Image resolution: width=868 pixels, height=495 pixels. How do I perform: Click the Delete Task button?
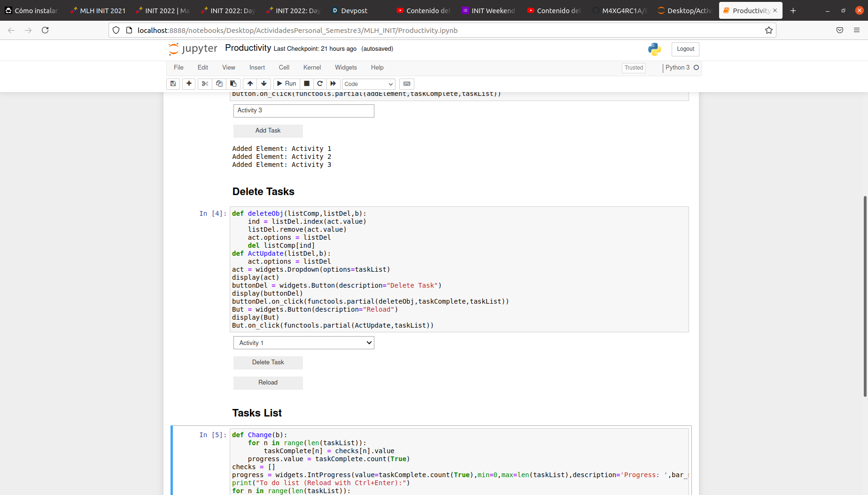pyautogui.click(x=268, y=362)
